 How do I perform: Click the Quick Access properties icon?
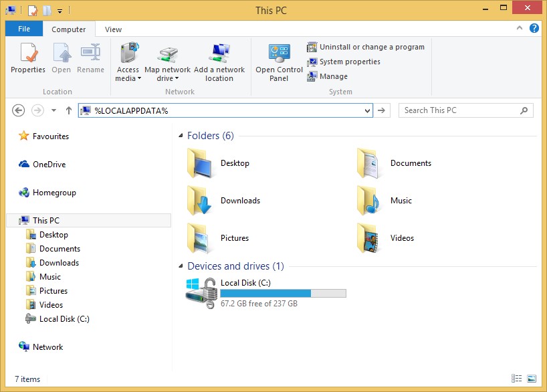33,11
